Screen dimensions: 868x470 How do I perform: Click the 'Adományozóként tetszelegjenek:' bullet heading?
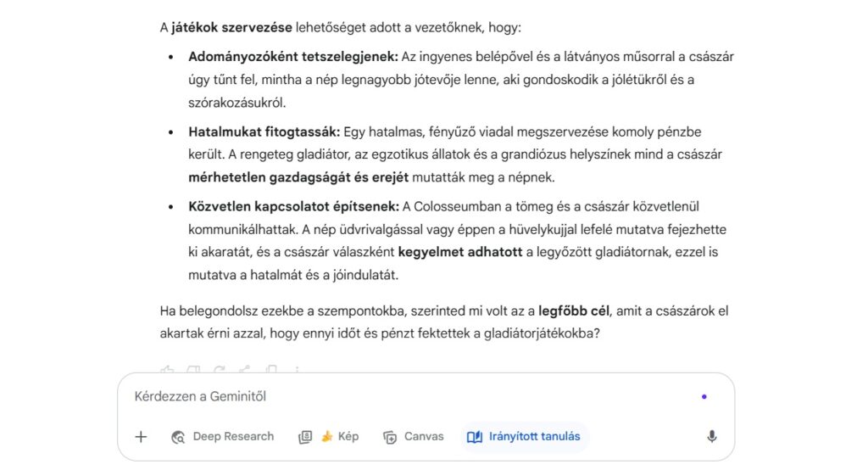[x=293, y=57]
